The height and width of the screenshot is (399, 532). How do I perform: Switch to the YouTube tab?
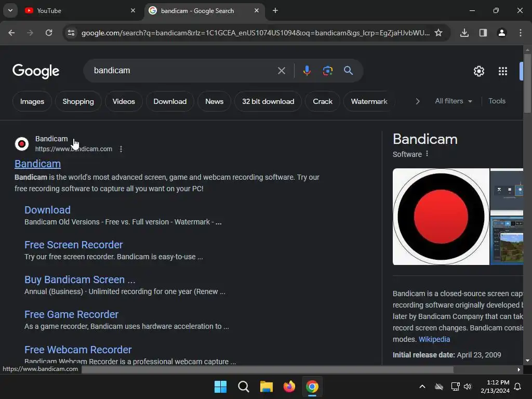pyautogui.click(x=79, y=11)
